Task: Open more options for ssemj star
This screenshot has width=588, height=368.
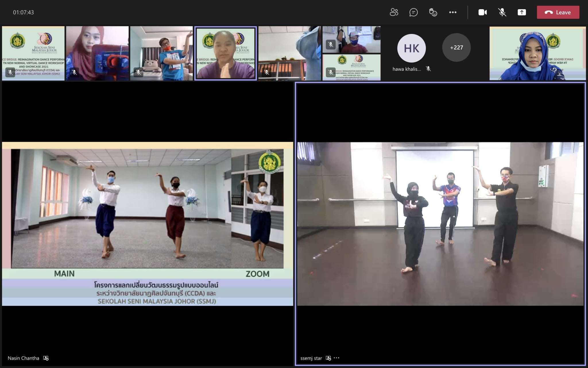Action: point(337,358)
